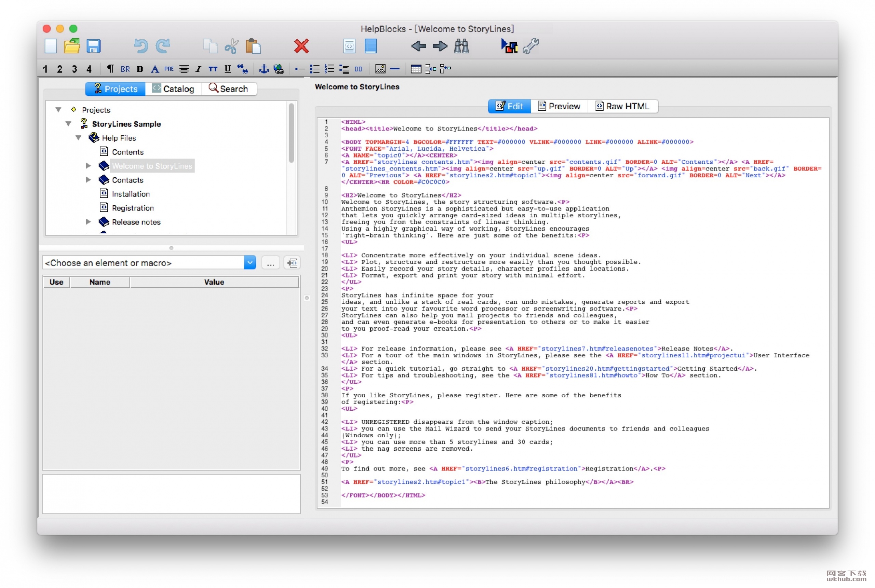
Task: Add a new topic page icon
Action: 349,46
